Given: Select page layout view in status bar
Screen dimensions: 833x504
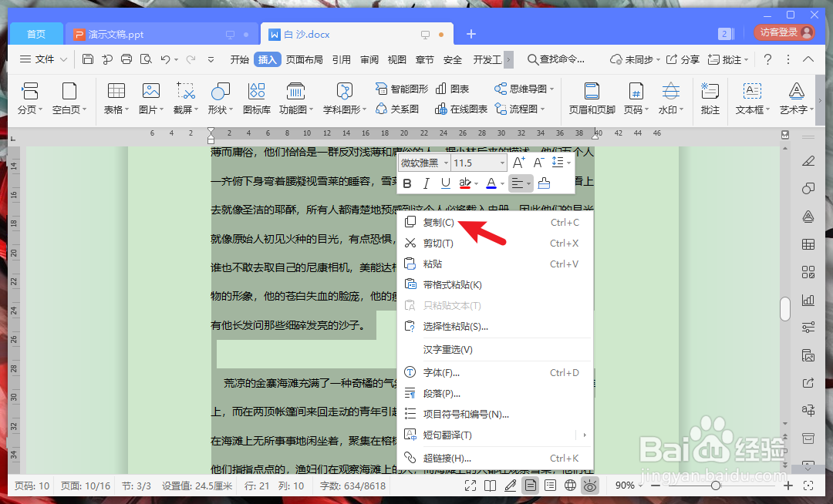Looking at the screenshot, I should (x=530, y=486).
